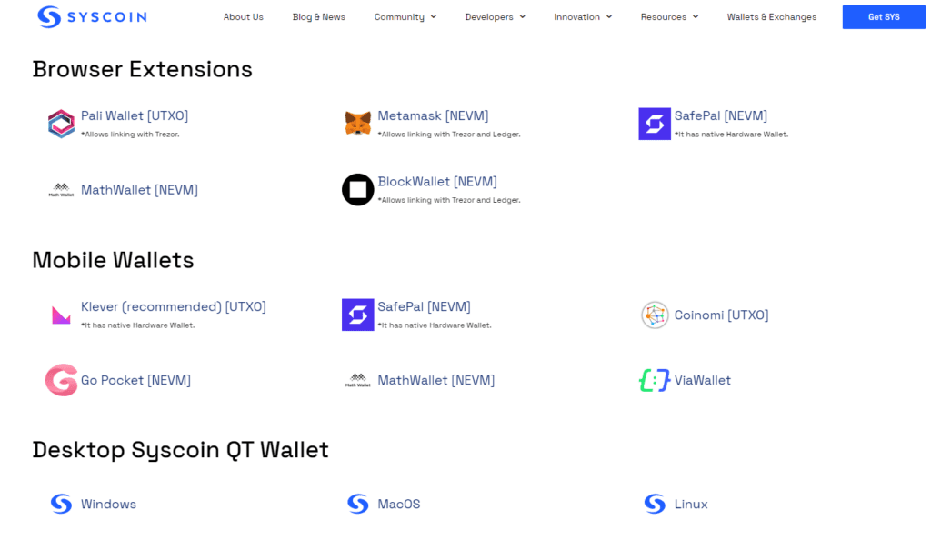This screenshot has width=931, height=560.
Task: Click the Metamask fox icon
Action: 358,124
